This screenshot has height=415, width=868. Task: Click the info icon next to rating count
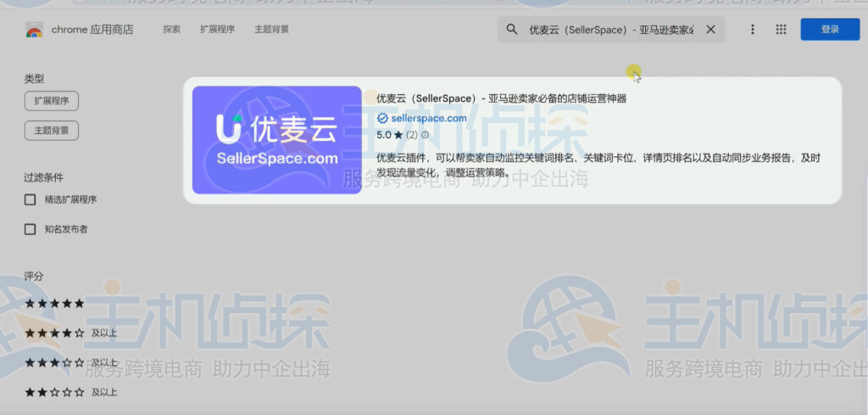coord(425,135)
